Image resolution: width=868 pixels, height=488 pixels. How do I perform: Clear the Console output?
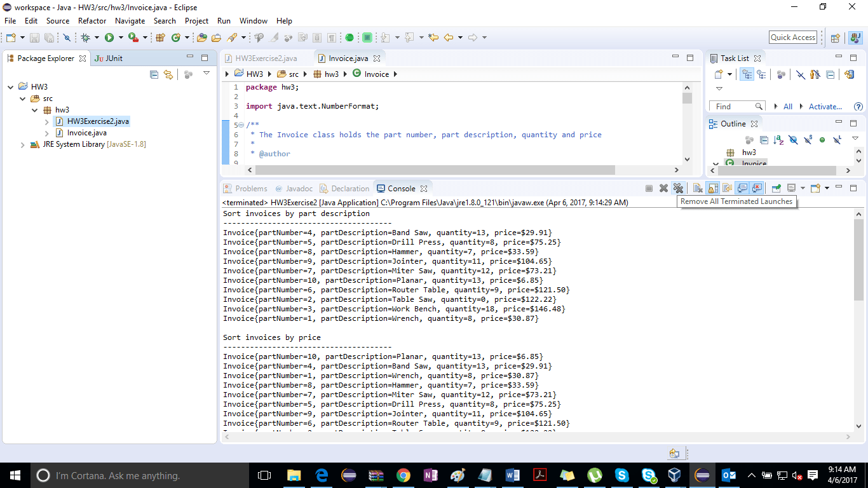[x=697, y=188]
